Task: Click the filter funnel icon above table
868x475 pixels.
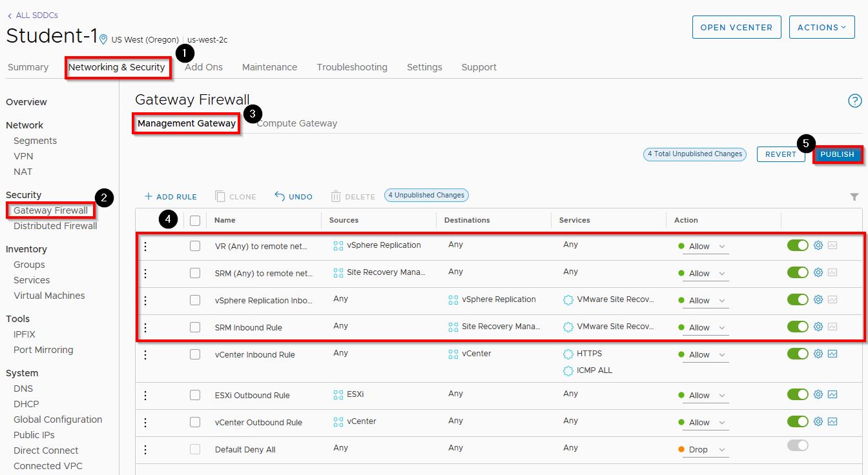Action: tap(854, 197)
